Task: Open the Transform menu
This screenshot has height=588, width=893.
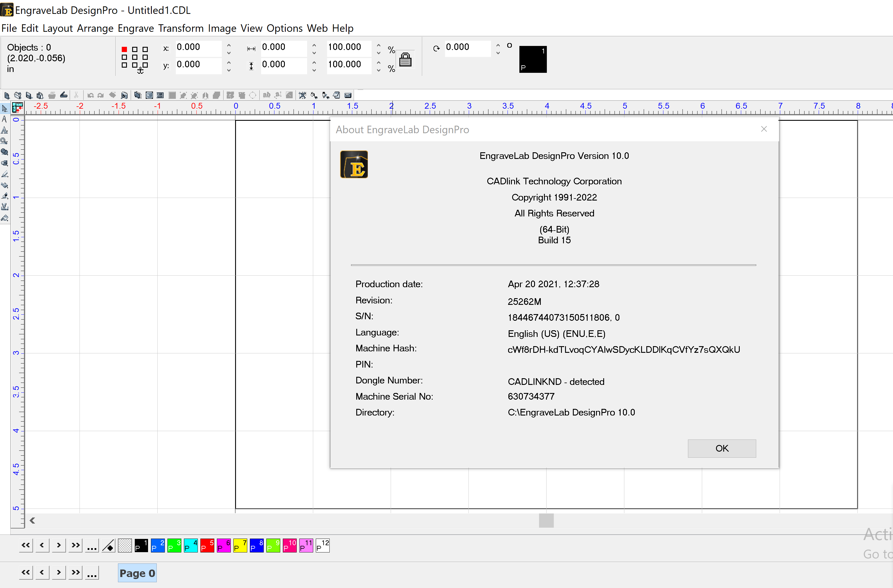Action: coord(181,28)
